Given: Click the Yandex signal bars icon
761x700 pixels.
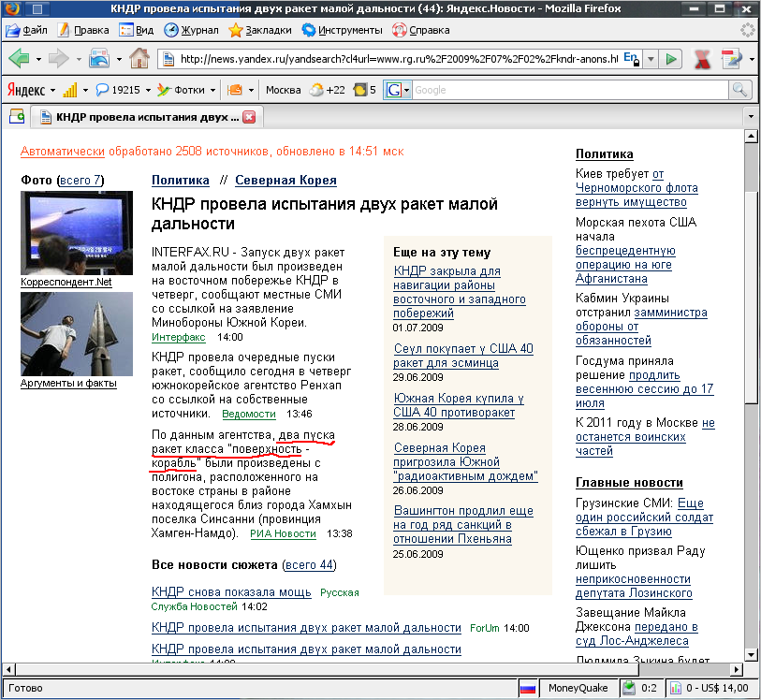Looking at the screenshot, I should 70,90.
